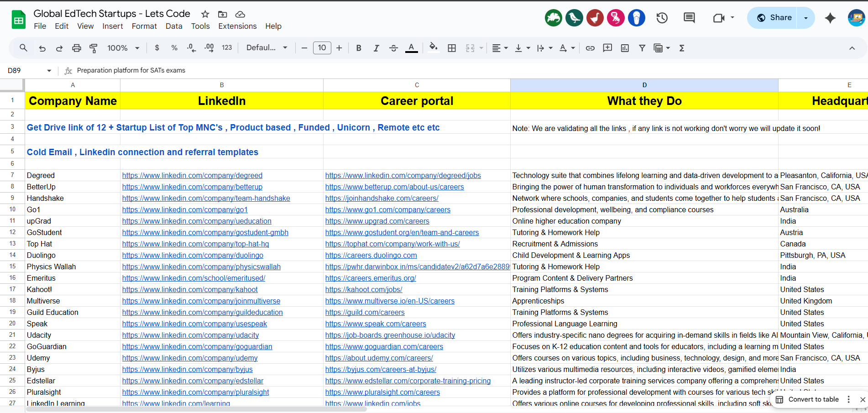The image size is (868, 413).
Task: View cloud save status
Action: 240,14
